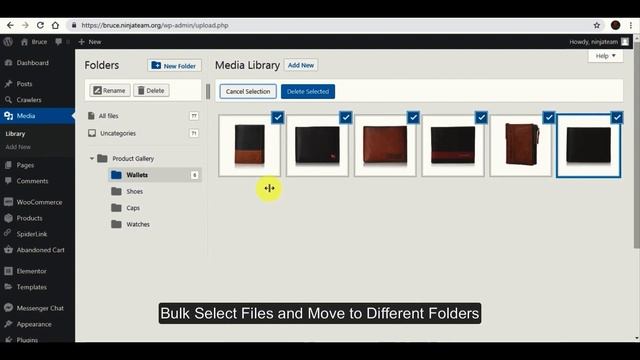This screenshot has width=640, height=360.
Task: Click the brown zip wallet thumbnail
Action: pyautogui.click(x=520, y=145)
